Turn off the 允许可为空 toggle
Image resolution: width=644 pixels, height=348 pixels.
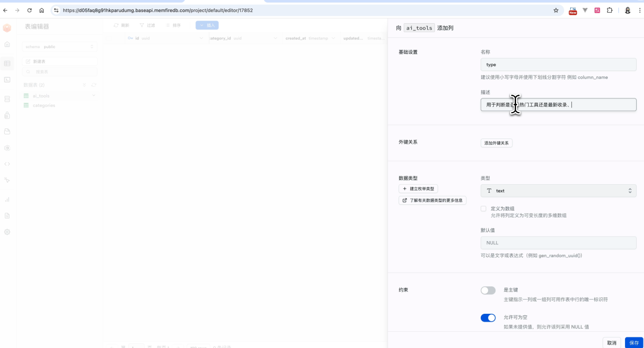point(488,318)
